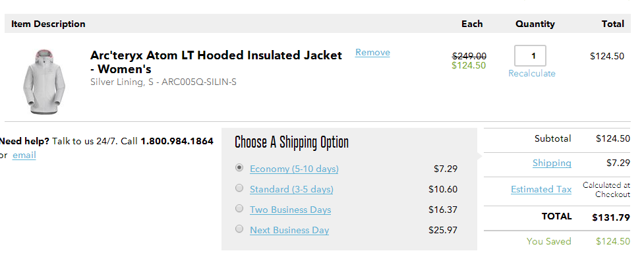Select Two Business Days radio button
This screenshot has width=644, height=255.
coord(239,209)
